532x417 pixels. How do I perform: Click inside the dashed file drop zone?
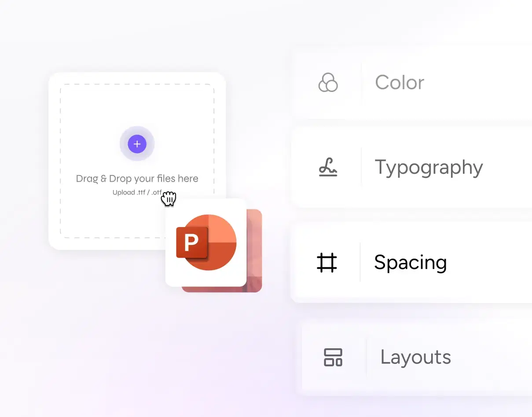(137, 161)
